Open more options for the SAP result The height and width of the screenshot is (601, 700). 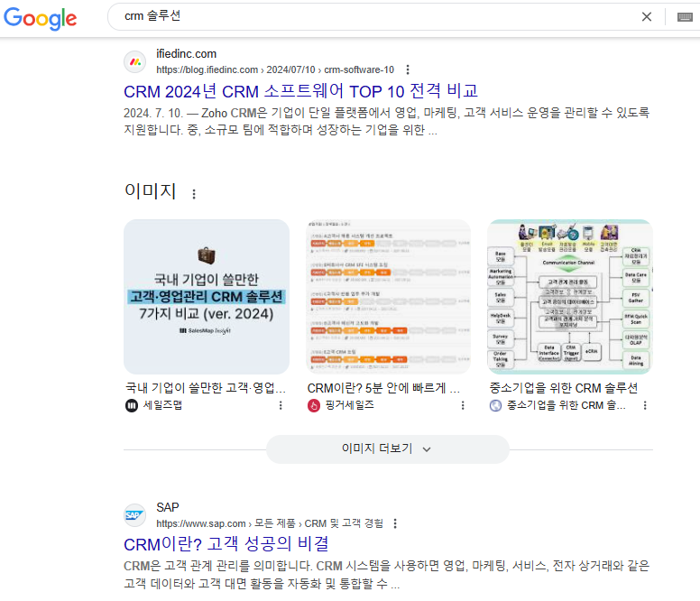tap(394, 523)
